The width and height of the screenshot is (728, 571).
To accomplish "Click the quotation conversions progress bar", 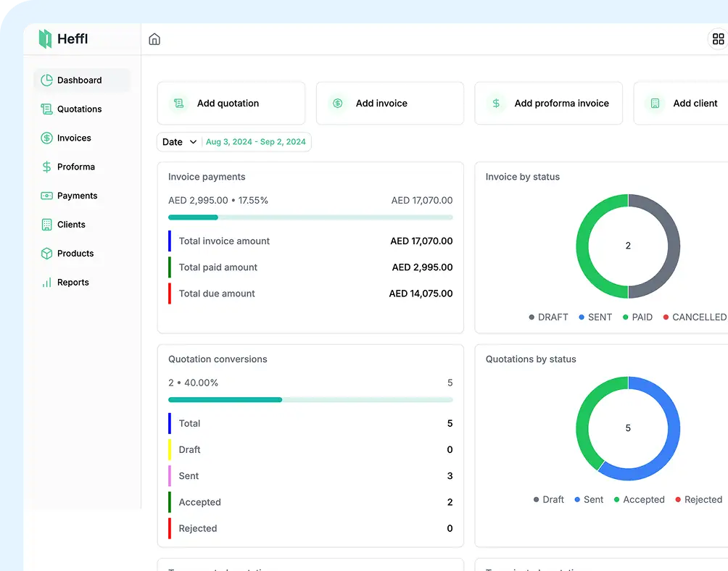I will pos(310,400).
